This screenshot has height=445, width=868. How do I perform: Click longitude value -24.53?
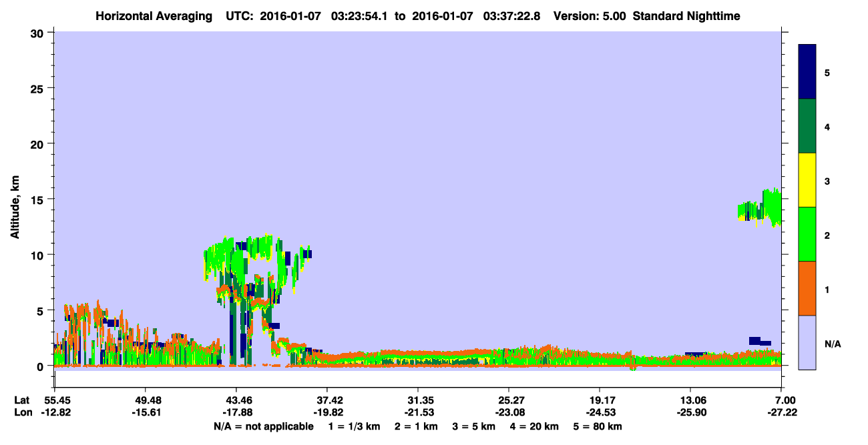pyautogui.click(x=600, y=413)
